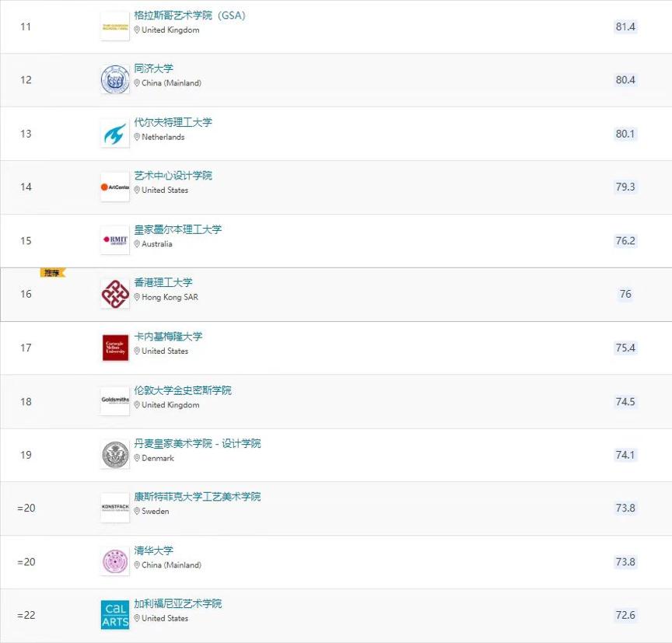Click the Hong Kong Polytechnic University logo

[115, 294]
